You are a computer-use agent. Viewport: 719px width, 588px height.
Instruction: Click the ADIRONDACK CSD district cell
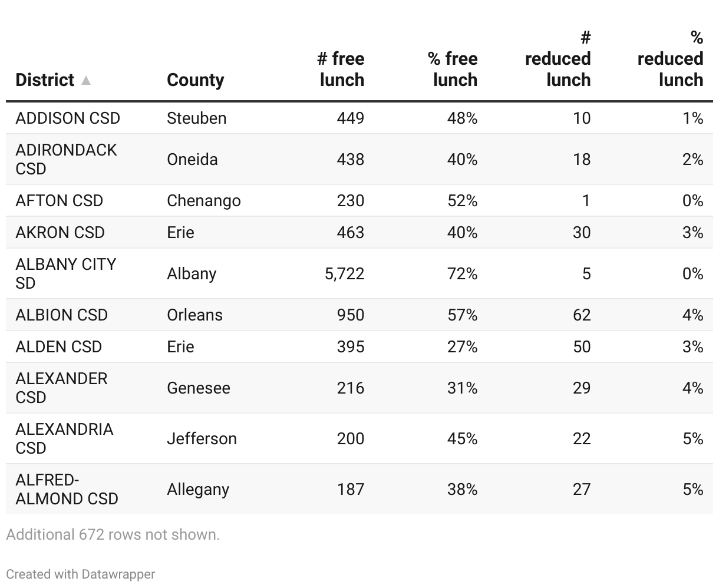[66, 159]
